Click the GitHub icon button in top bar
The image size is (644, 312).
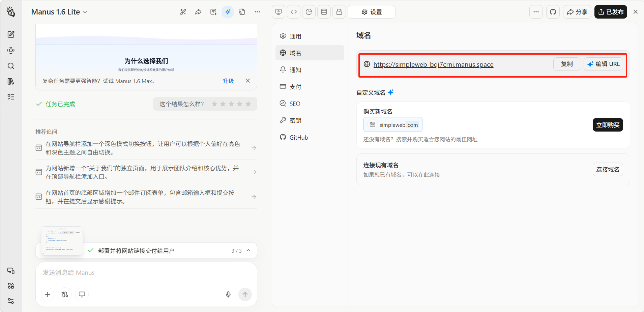coord(553,12)
